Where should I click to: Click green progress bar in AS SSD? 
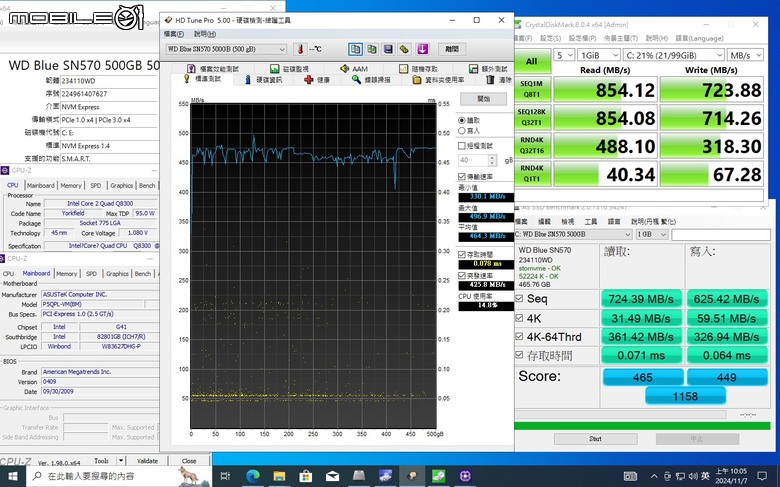pos(642,425)
